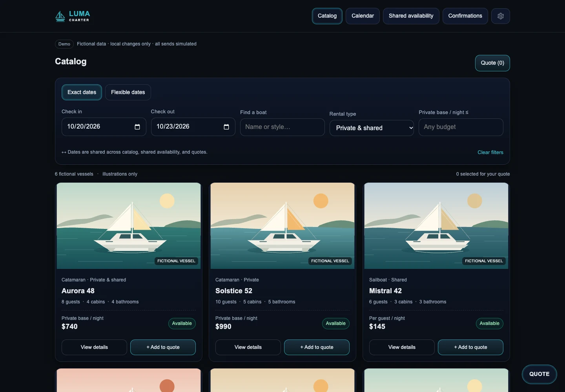Switch to the Catalog tab

(x=327, y=16)
